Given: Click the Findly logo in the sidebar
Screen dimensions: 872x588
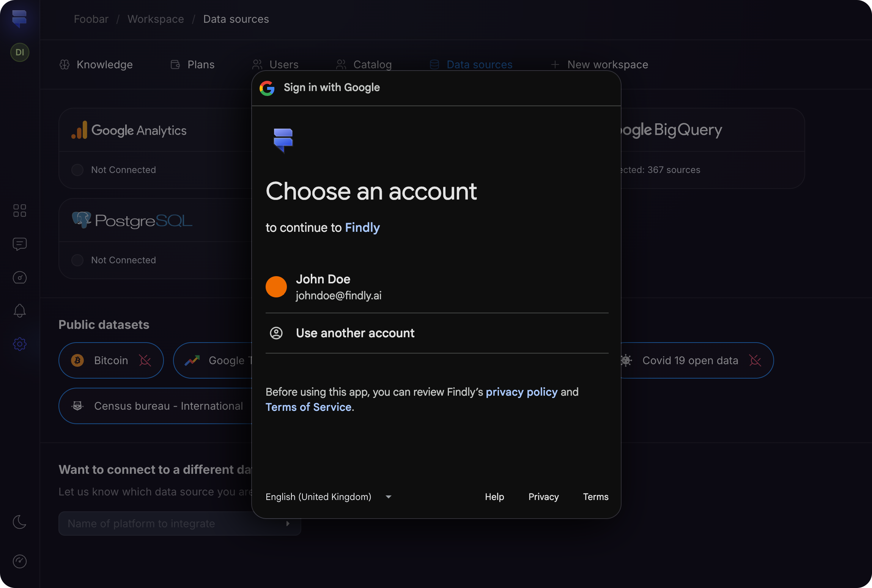Looking at the screenshot, I should (19, 19).
